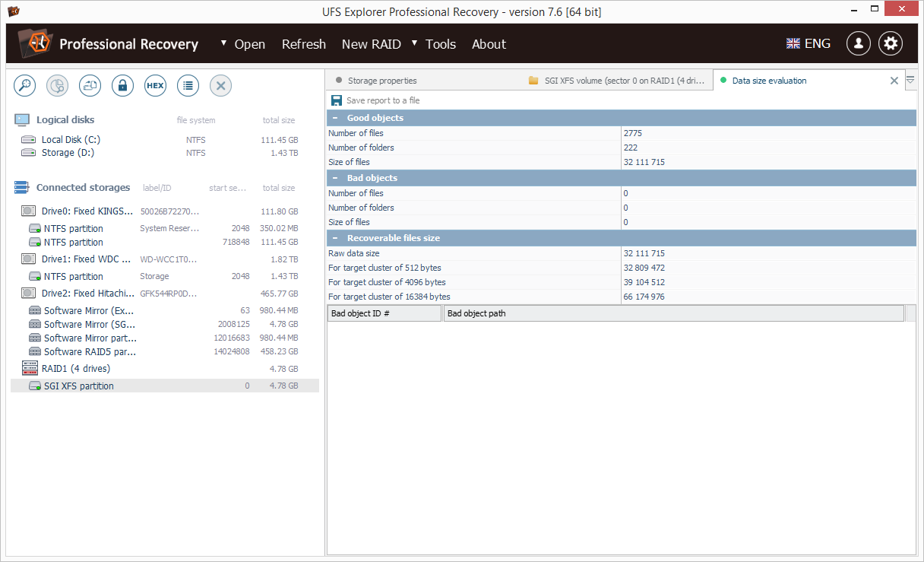924x562 pixels.
Task: Click the Bad object ID # column header
Action: pyautogui.click(x=384, y=313)
